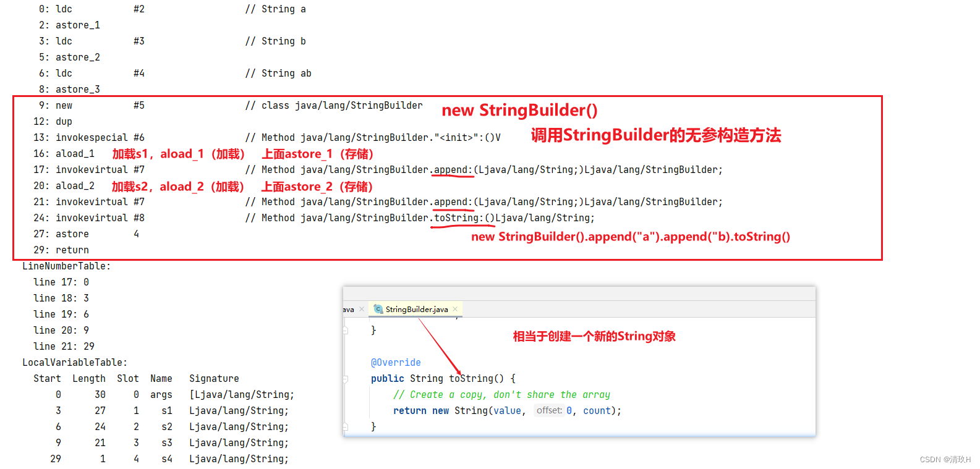
Task: Click the '29: return' instruction
Action: [x=61, y=250]
